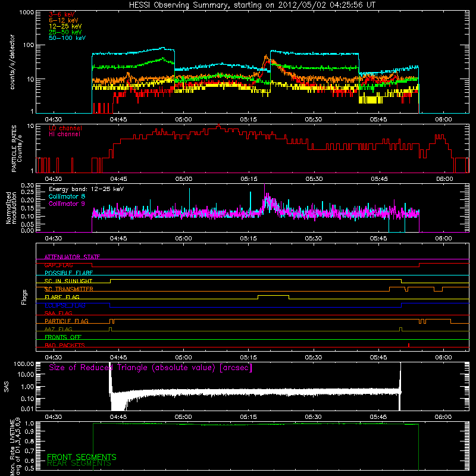Click the BAD_PACKETS flag label

pyautogui.click(x=65, y=346)
